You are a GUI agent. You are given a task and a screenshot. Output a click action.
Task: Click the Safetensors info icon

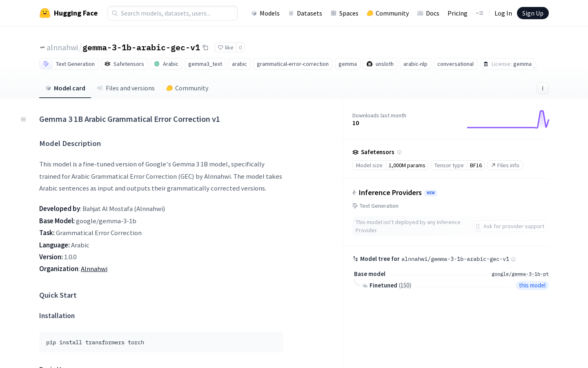[399, 152]
